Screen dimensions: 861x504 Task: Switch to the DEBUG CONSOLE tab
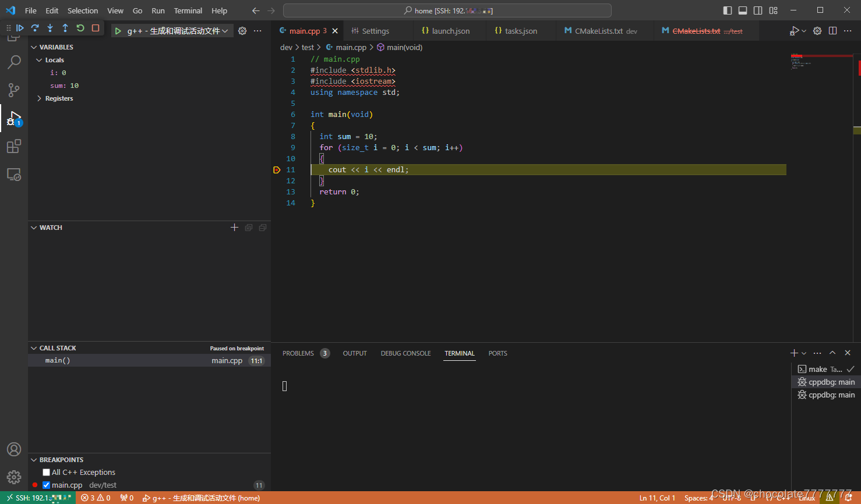tap(405, 353)
